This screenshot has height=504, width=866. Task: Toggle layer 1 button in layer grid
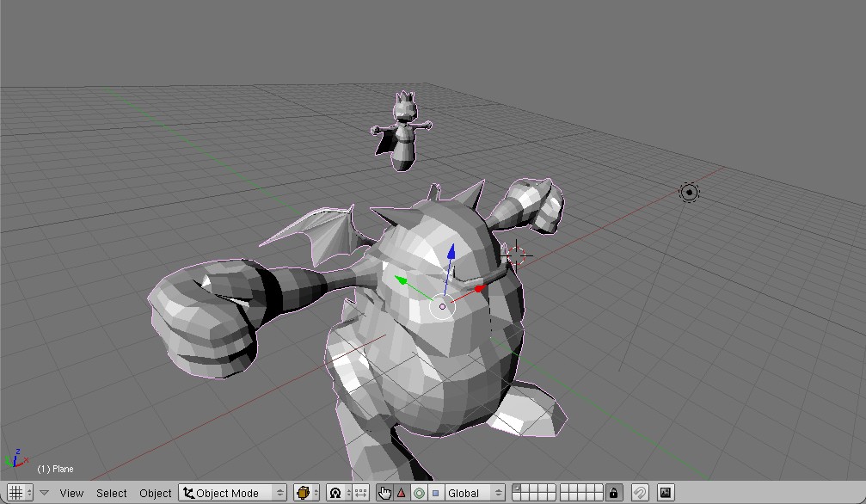click(516, 488)
